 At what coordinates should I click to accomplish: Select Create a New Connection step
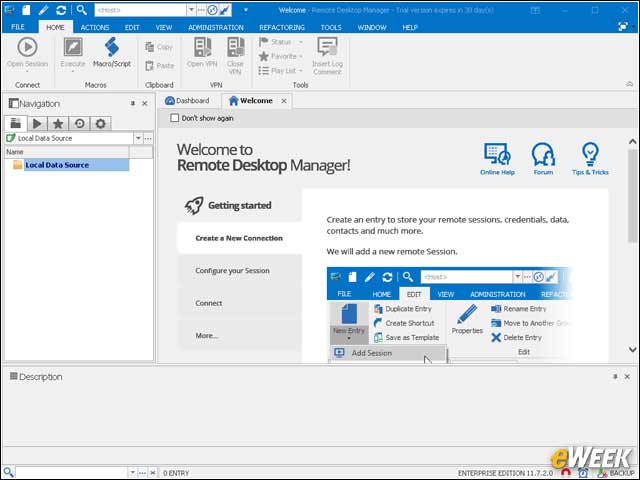click(239, 238)
